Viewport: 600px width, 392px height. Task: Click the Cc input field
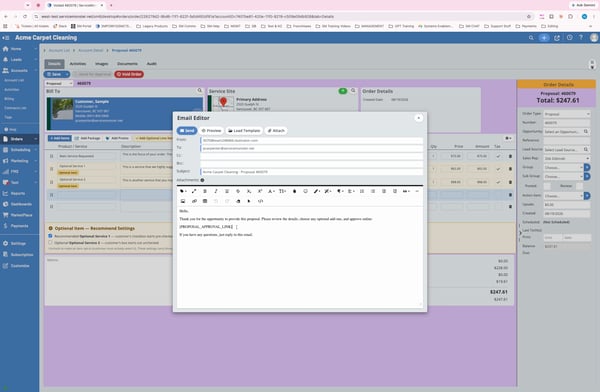pos(311,156)
